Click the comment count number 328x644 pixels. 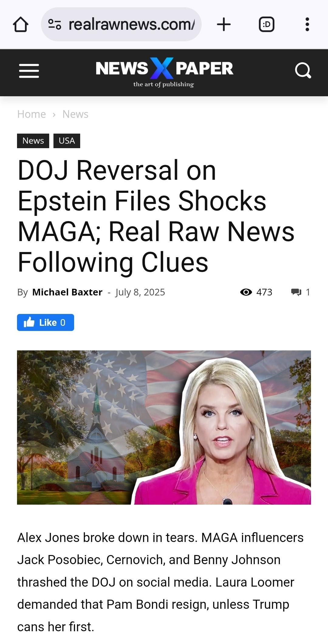tap(308, 292)
